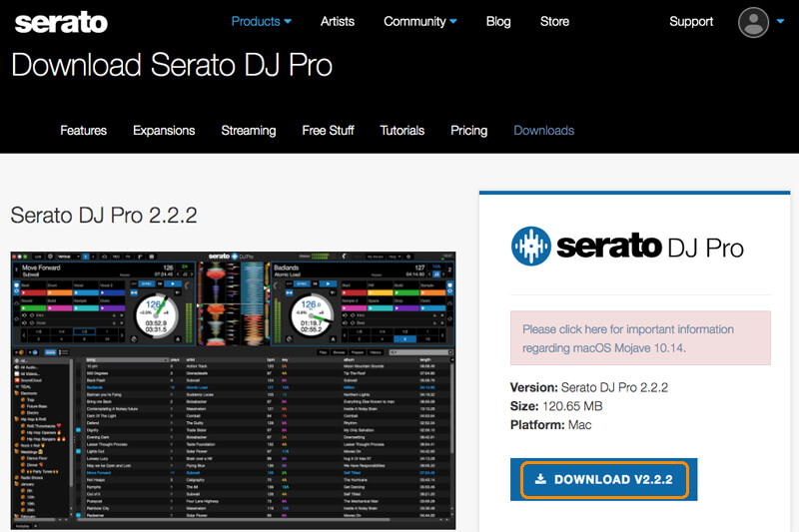This screenshot has width=799, height=532.
Task: Select the Free Stuff tab
Action: point(328,131)
